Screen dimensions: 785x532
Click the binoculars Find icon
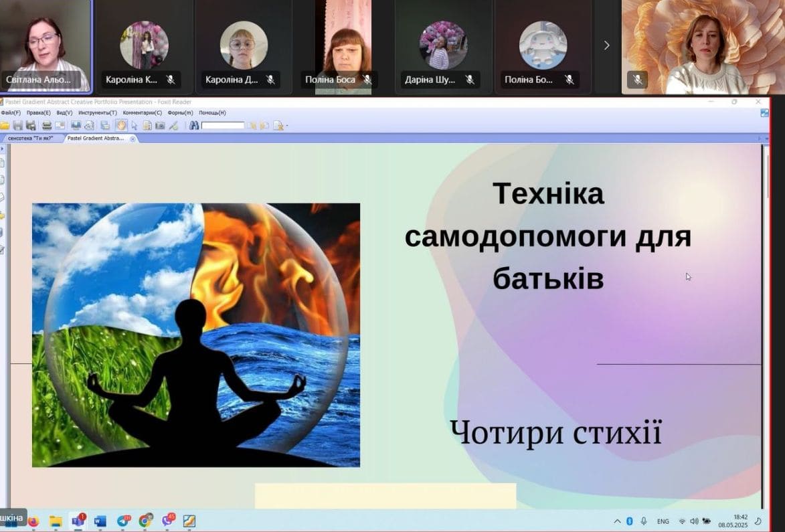coord(194,125)
